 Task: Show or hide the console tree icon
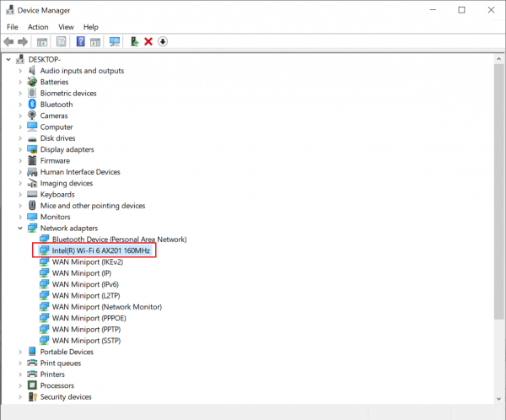(42, 41)
